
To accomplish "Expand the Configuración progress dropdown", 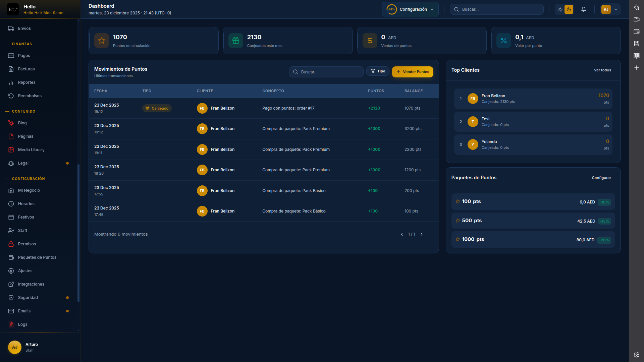I will pyautogui.click(x=410, y=9).
